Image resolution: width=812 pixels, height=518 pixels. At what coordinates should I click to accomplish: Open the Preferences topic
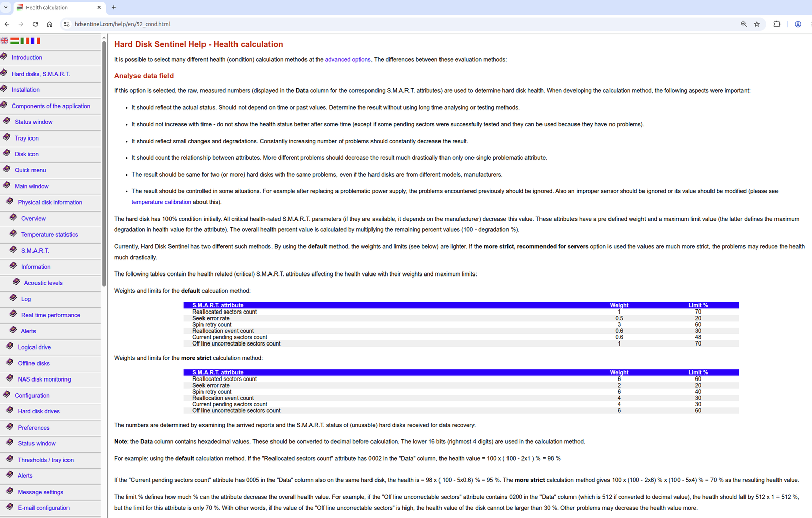(34, 428)
